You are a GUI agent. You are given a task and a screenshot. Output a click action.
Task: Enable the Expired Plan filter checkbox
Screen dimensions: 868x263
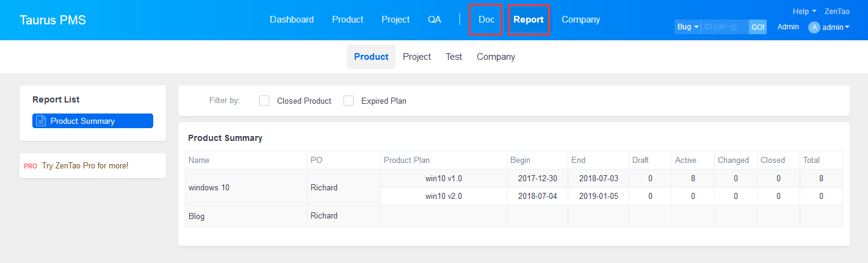(349, 101)
